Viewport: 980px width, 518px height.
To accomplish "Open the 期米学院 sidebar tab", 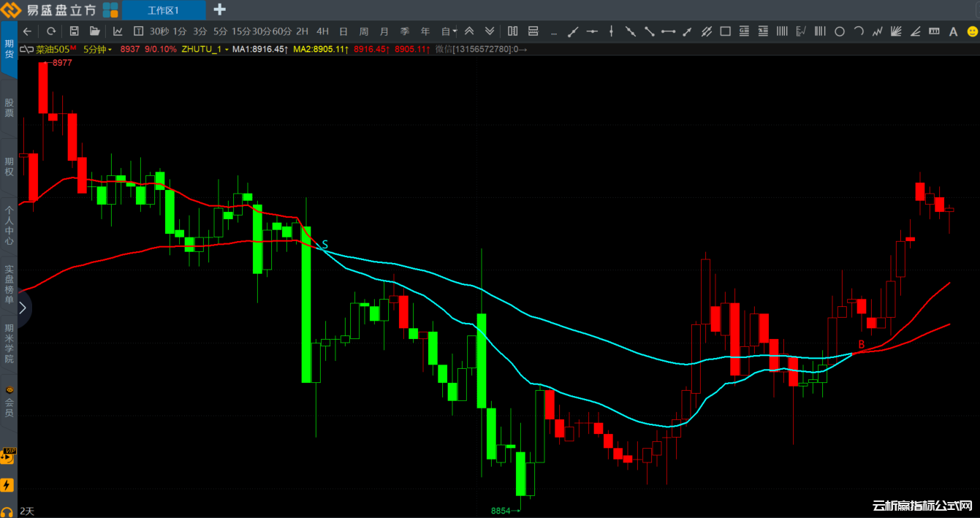I will pyautogui.click(x=9, y=343).
